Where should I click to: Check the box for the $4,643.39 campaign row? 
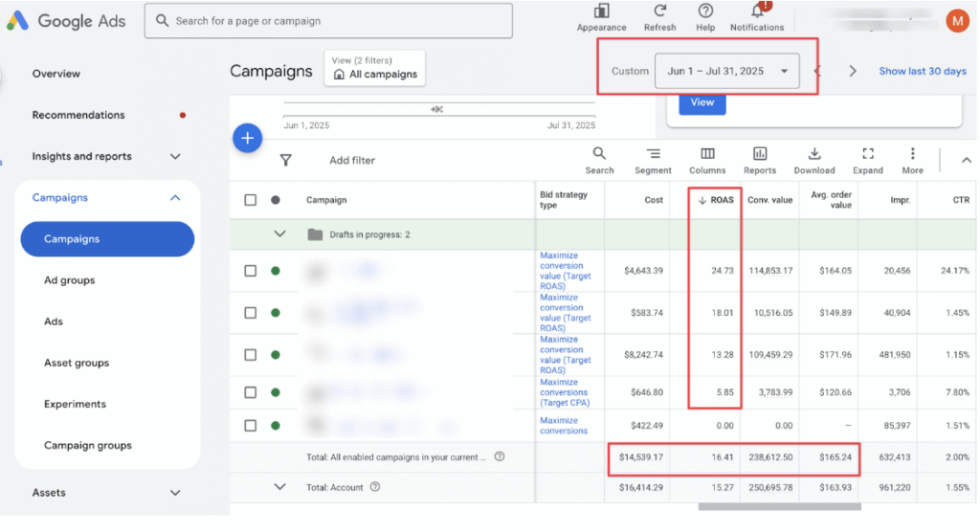[x=251, y=271]
